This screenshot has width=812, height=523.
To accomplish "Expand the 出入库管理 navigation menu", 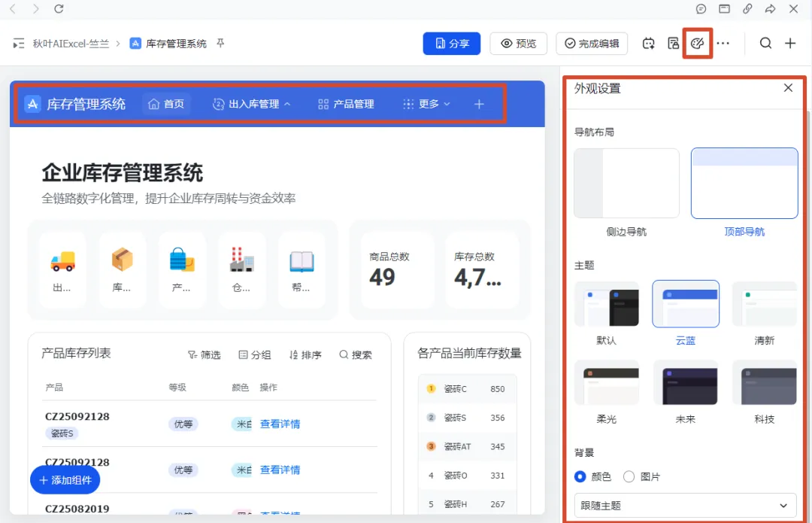I will 252,104.
